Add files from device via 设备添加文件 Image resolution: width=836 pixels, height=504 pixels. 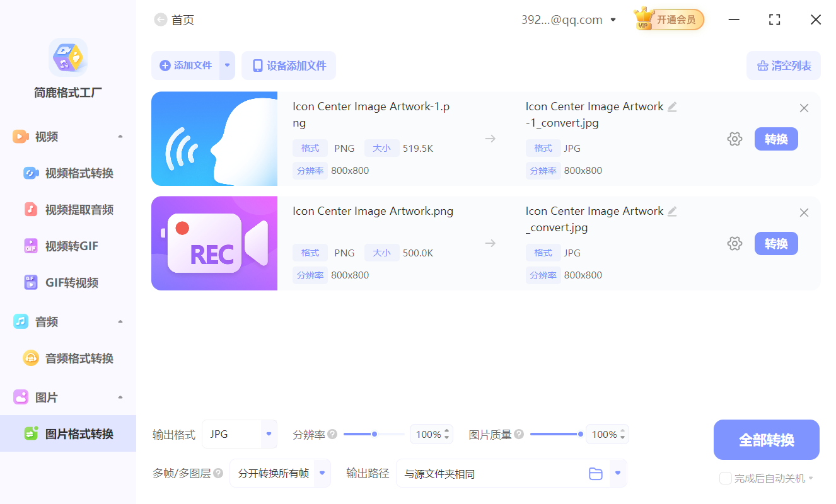click(x=288, y=66)
